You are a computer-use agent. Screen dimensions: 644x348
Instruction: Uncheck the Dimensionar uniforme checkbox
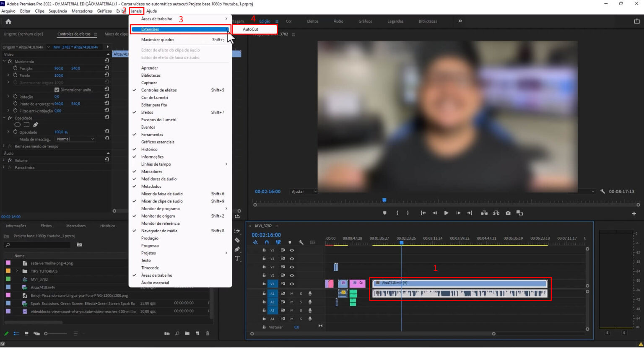[x=57, y=90]
